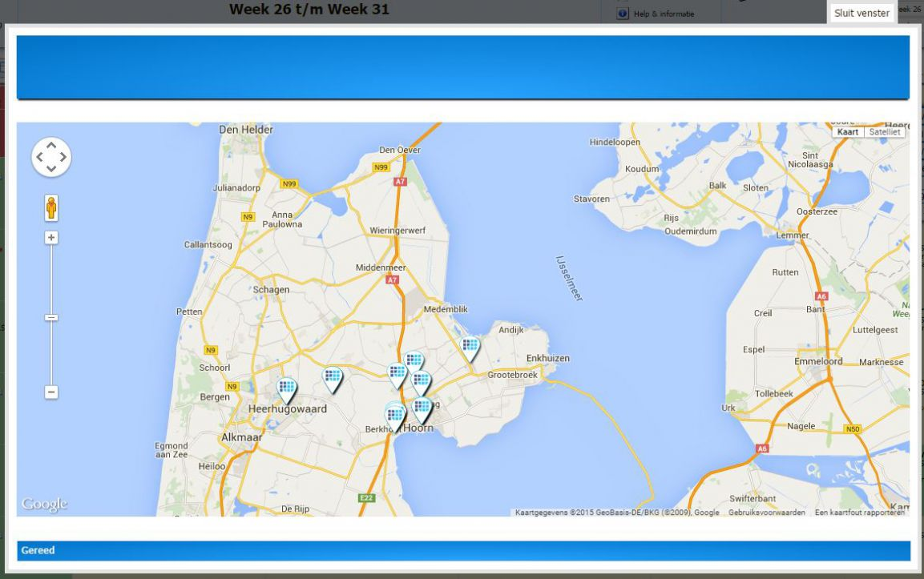Click the Gereed status text
Screen dimensions: 924x579
(38, 550)
